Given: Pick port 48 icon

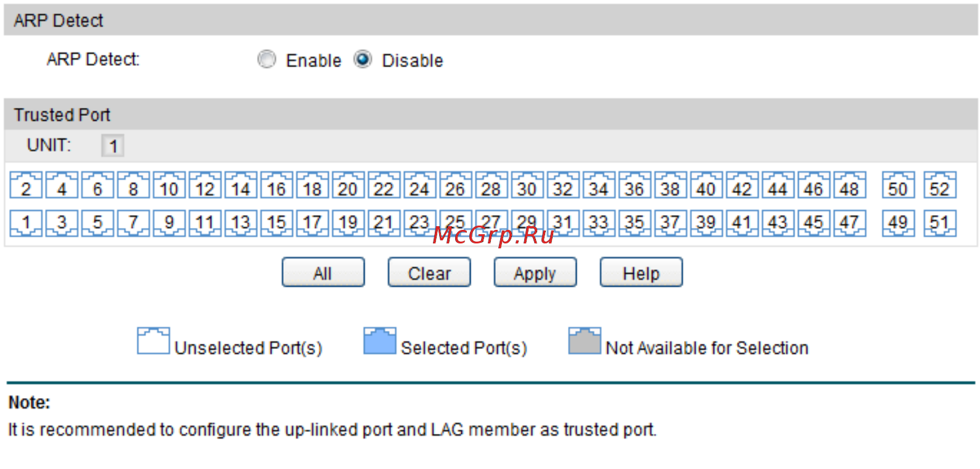Looking at the screenshot, I should click(849, 186).
